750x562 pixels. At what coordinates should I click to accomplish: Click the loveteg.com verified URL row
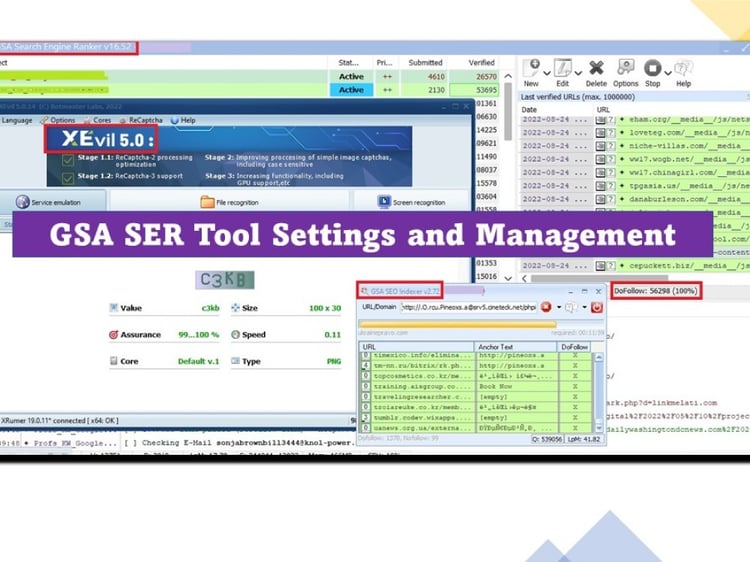coord(635,132)
